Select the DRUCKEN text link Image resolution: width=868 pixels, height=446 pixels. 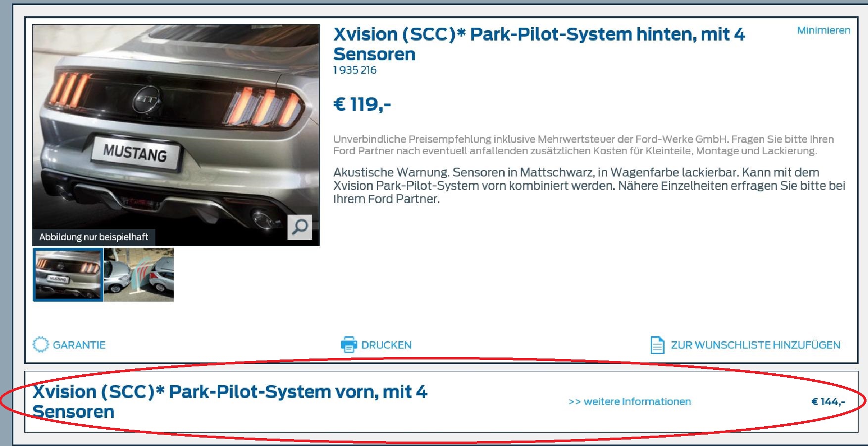[386, 345]
